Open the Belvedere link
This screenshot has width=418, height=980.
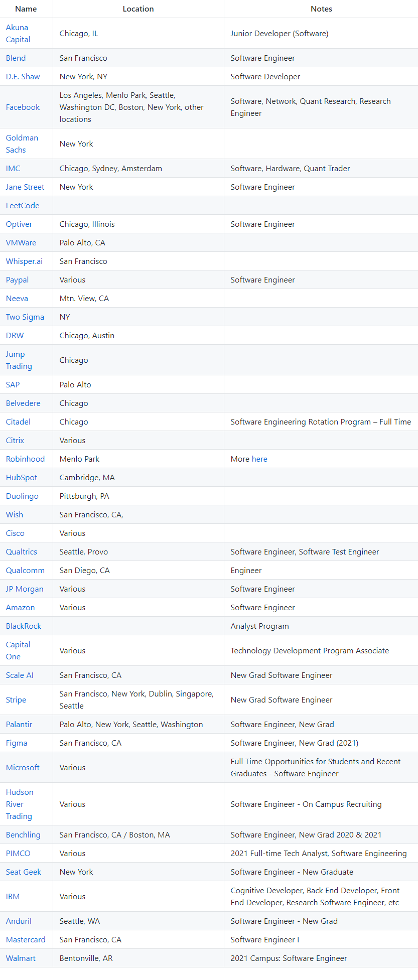(23, 403)
